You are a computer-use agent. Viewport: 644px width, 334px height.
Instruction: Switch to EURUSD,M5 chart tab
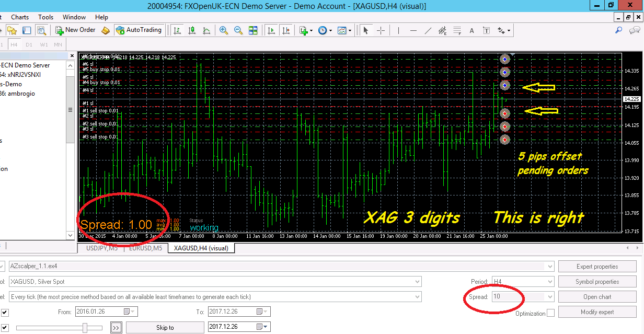[x=146, y=248]
